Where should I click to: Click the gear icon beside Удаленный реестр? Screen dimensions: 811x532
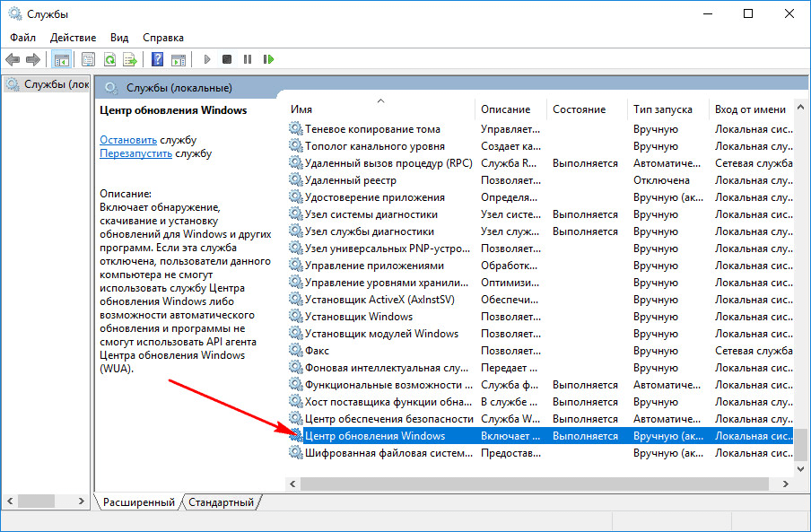[x=295, y=180]
